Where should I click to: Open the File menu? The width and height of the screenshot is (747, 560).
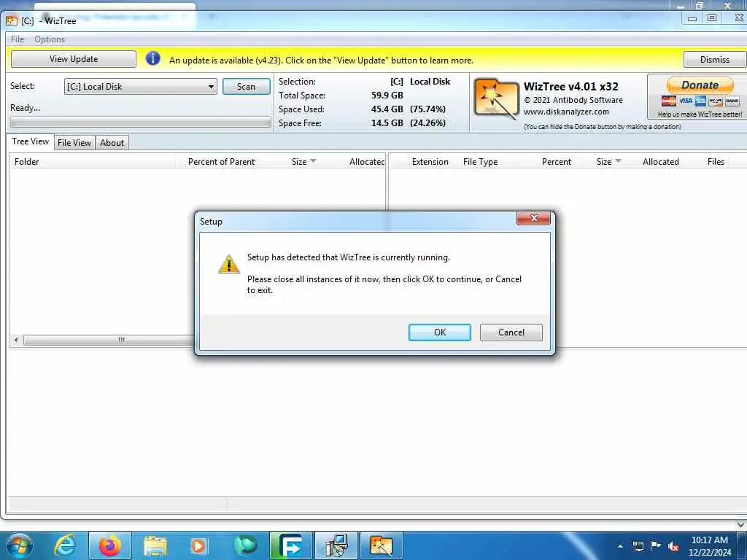tap(18, 39)
